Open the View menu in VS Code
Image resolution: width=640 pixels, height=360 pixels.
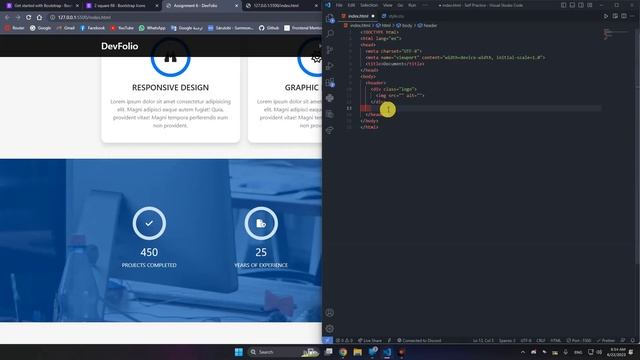click(x=387, y=5)
